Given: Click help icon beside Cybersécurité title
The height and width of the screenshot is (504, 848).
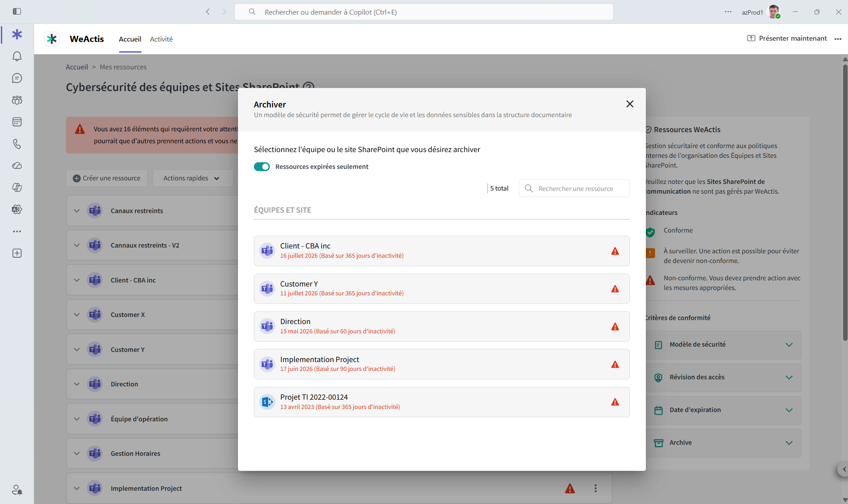Looking at the screenshot, I should click(308, 87).
